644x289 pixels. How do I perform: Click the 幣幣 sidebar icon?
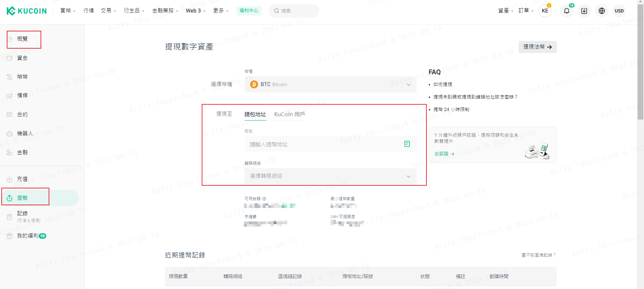(x=10, y=77)
